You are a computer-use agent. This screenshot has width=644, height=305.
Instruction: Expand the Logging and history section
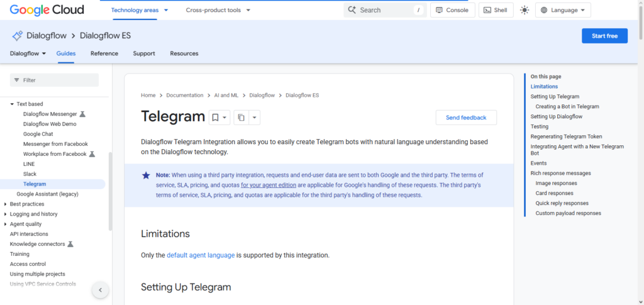pos(5,214)
